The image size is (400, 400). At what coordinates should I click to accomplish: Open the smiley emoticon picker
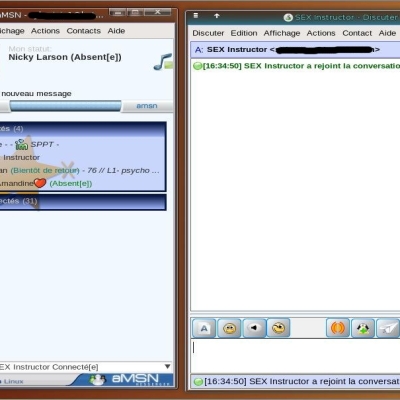pos(229,328)
